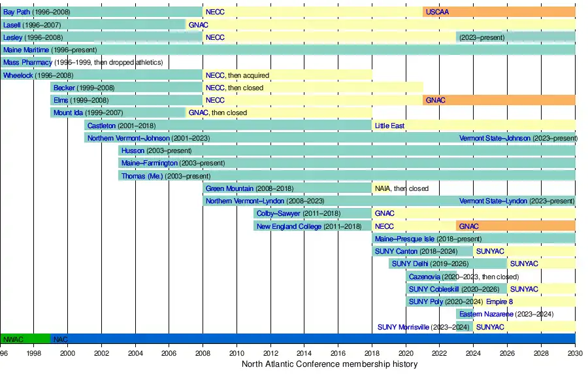The image size is (588, 376).
Task: Open the Bay Path link
Action: [16, 12]
